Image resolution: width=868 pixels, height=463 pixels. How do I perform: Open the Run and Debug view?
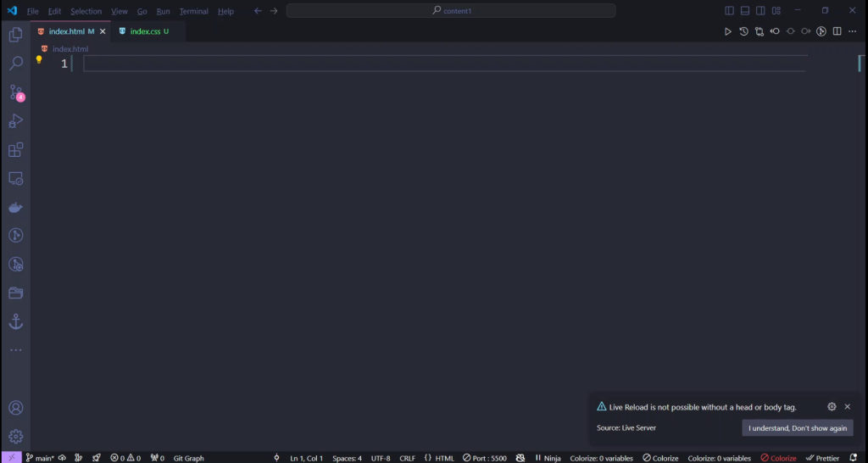(x=15, y=120)
